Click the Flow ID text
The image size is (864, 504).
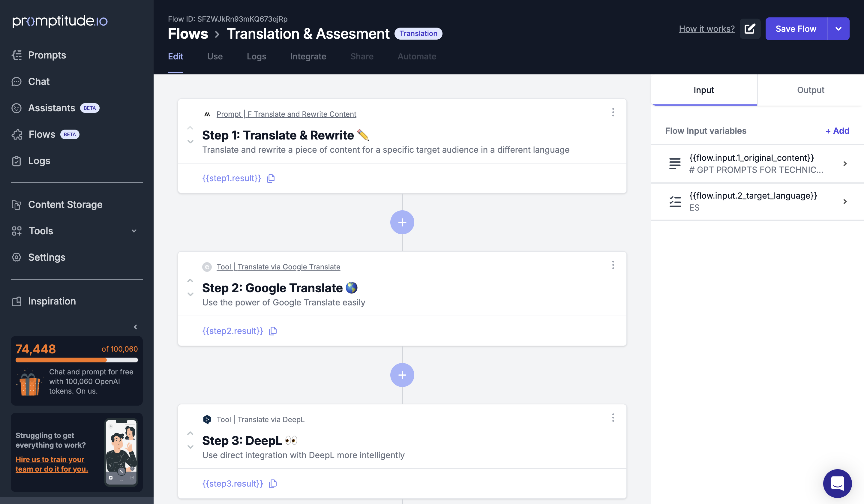pyautogui.click(x=228, y=19)
